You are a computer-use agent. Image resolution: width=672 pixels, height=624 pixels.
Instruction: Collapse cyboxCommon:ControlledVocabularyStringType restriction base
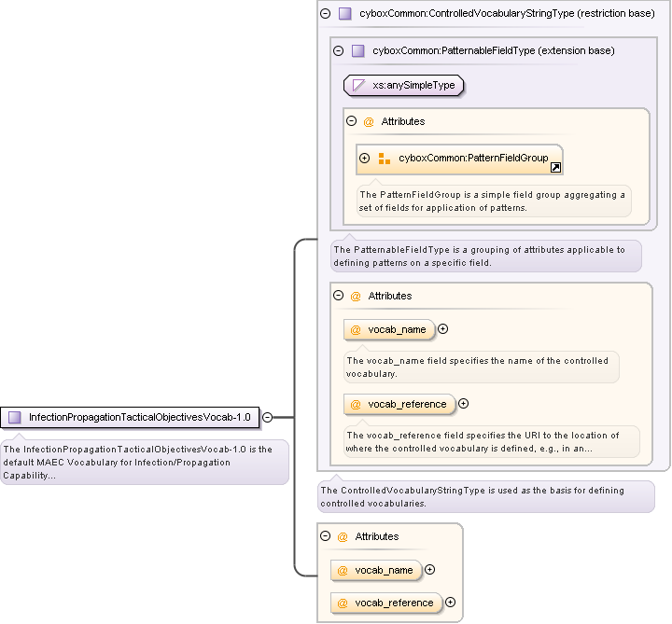coord(325,14)
